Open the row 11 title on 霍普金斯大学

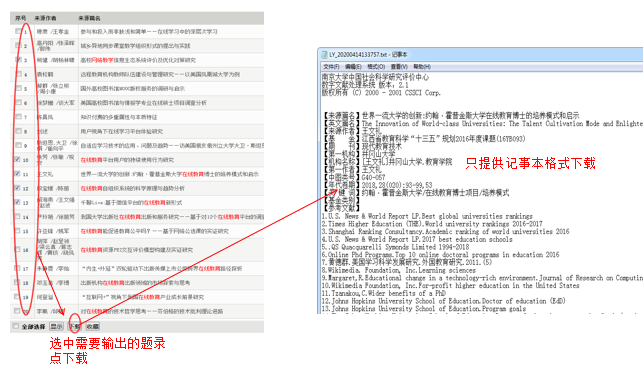170,174
